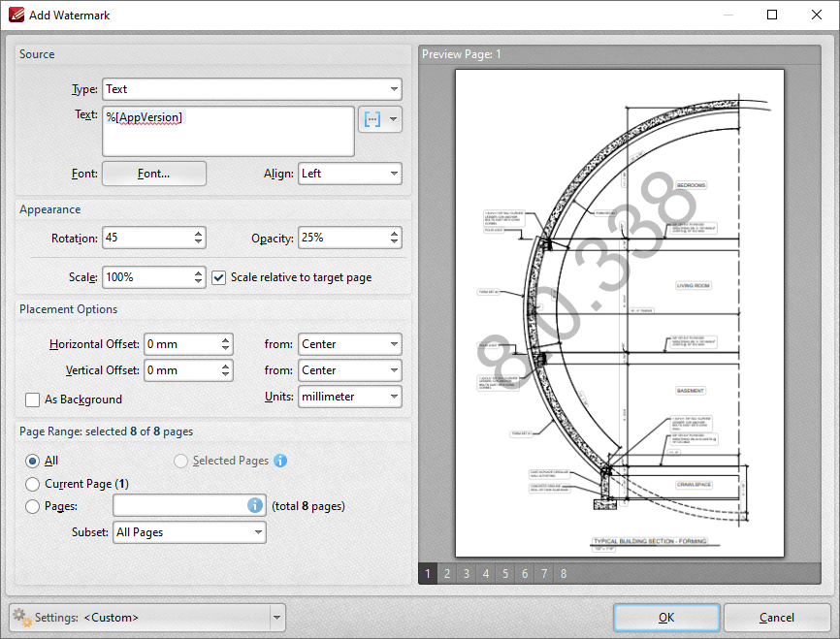Click the Settings gear icon
Image resolution: width=840 pixels, height=639 pixels.
tap(22, 618)
